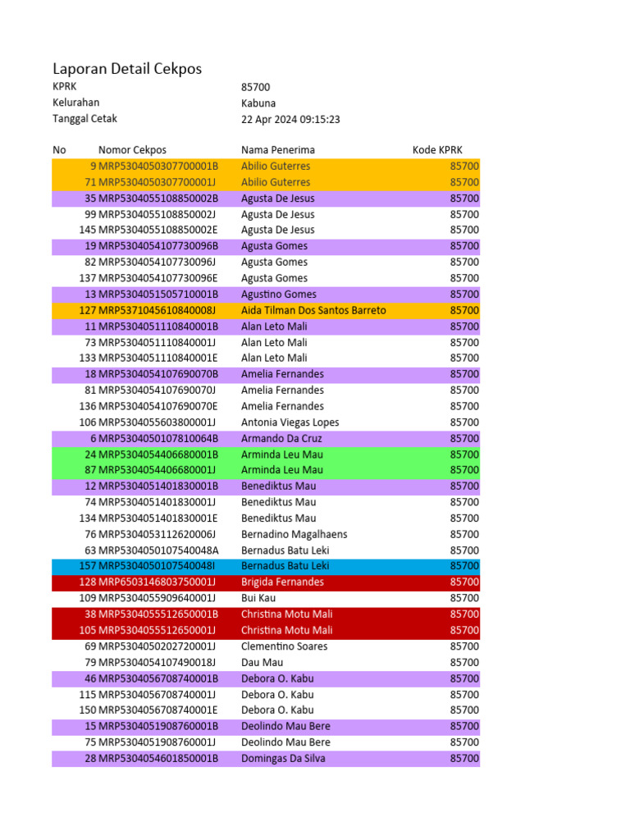Select cekpos number MRP5304051908760001J
630x840 pixels.
[157, 742]
